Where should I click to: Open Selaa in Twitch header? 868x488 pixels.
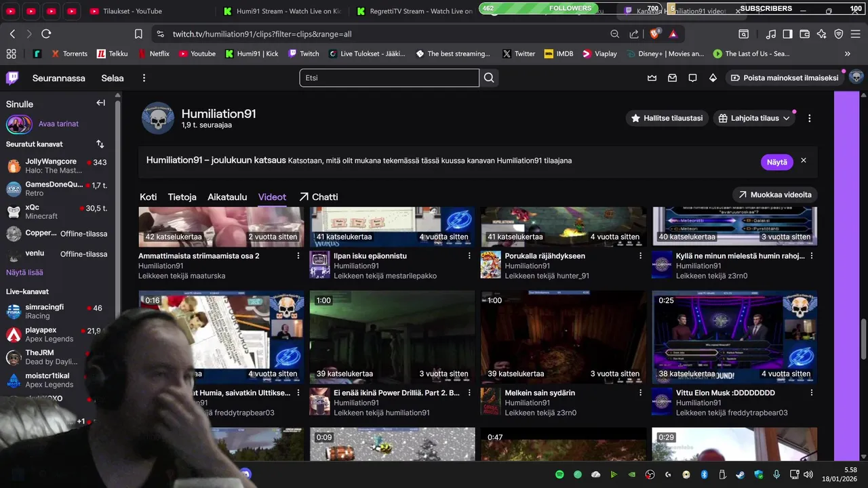[113, 78]
